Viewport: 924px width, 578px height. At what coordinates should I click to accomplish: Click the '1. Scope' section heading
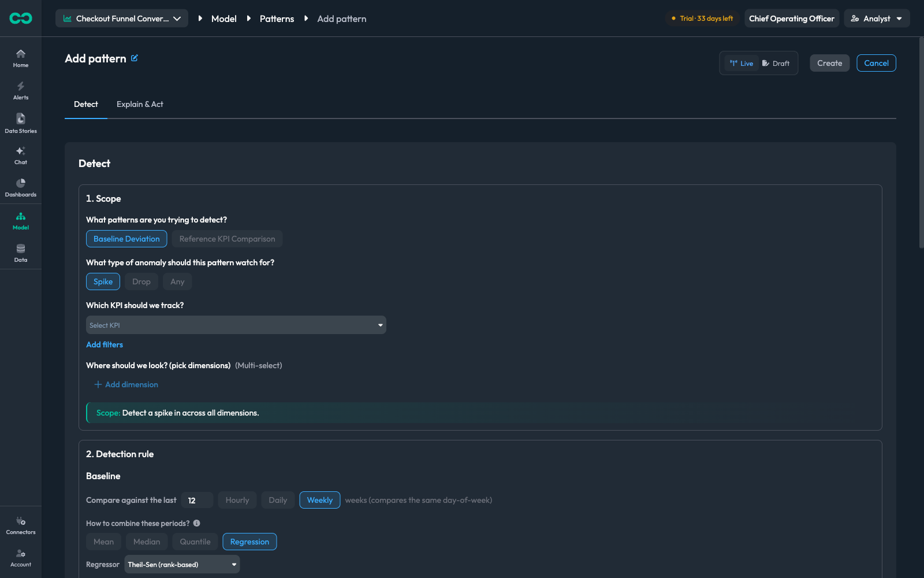(x=103, y=198)
